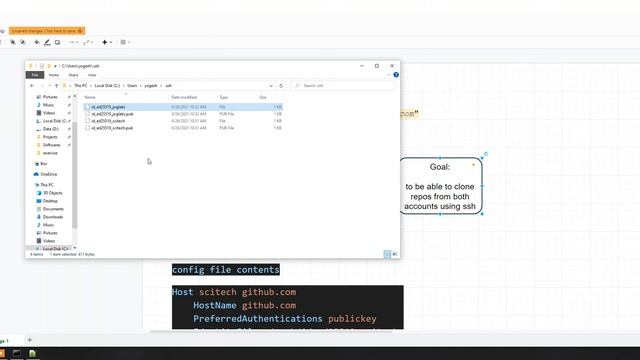Image resolution: width=640 pixels, height=360 pixels.
Task: Open the Connection style dropdown in draw.io
Action: point(73,42)
